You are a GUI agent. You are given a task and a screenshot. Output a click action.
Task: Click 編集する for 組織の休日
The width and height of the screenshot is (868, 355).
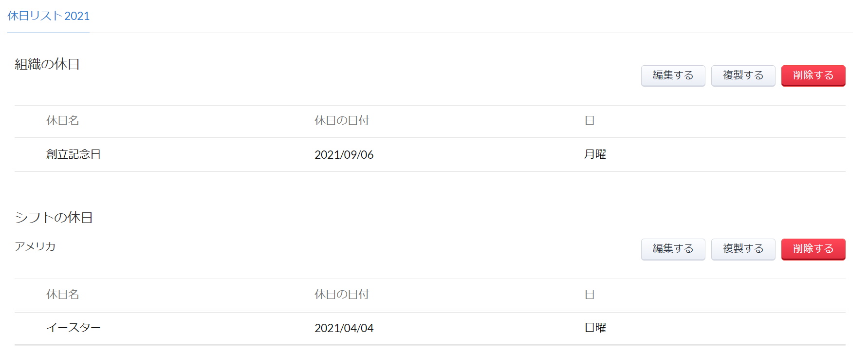point(673,75)
